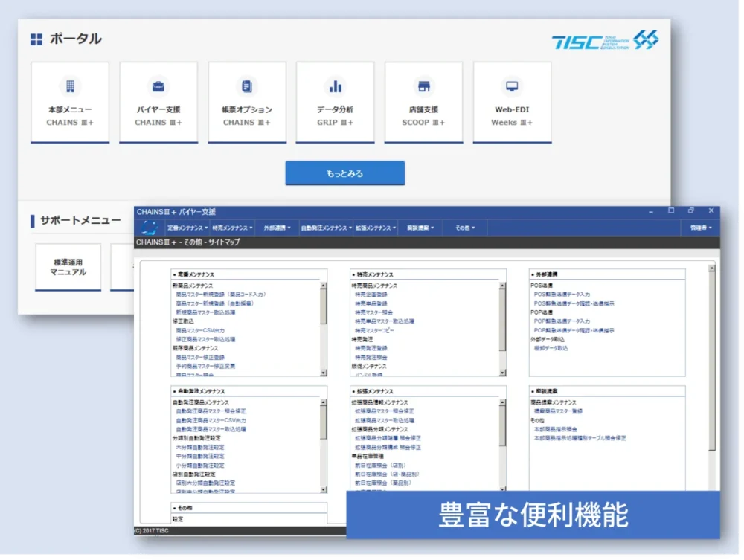This screenshot has width=744, height=560.
Task: Open the POP緊急送信データ入力 link
Action: (562, 321)
